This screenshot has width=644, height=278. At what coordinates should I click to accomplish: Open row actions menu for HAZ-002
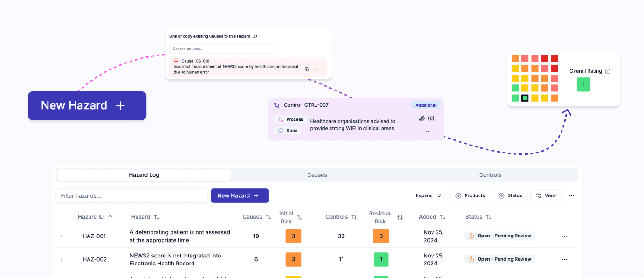[x=565, y=259]
